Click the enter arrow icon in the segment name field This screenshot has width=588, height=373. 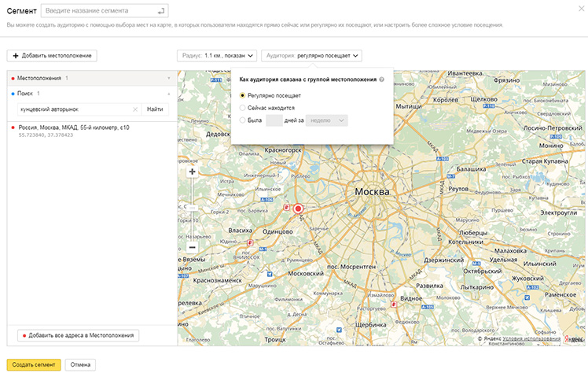point(161,11)
